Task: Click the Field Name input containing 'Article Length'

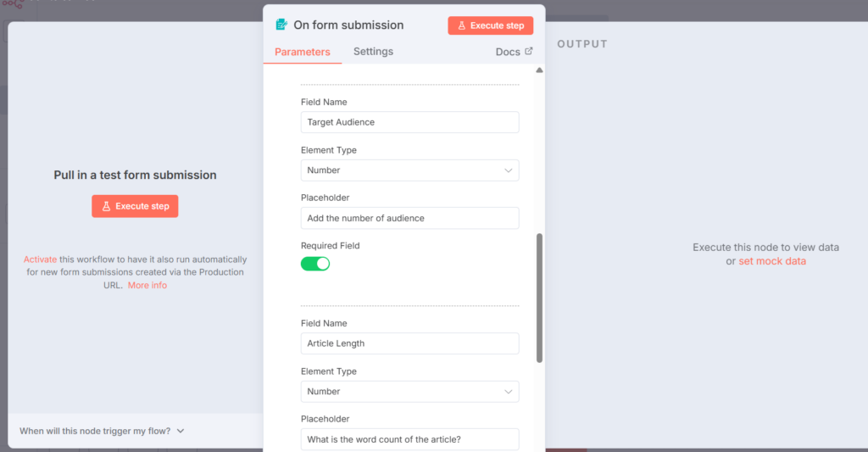Action: tap(409, 343)
